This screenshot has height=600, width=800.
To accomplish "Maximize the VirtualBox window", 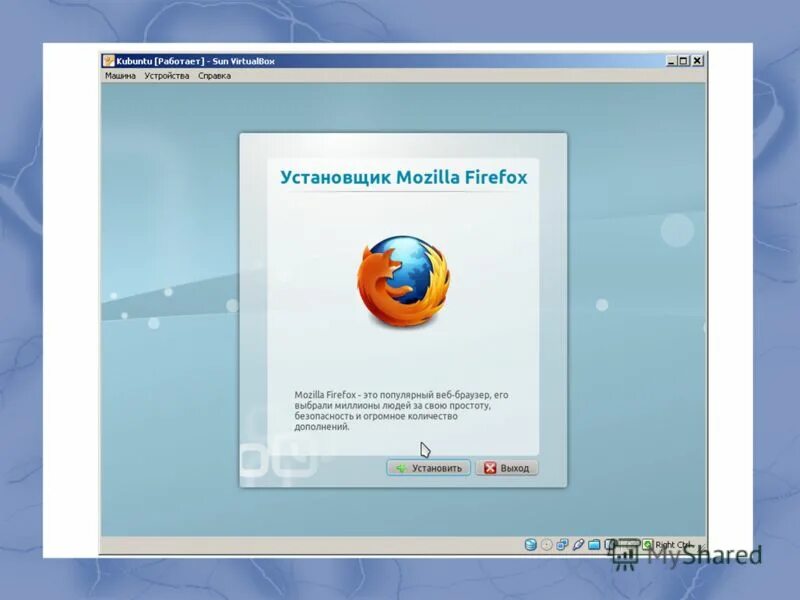I will (x=684, y=61).
